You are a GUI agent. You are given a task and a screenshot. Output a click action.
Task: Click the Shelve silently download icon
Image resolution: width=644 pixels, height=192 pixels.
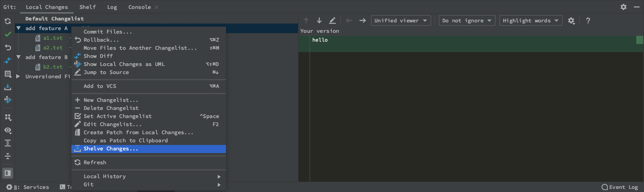click(8, 87)
